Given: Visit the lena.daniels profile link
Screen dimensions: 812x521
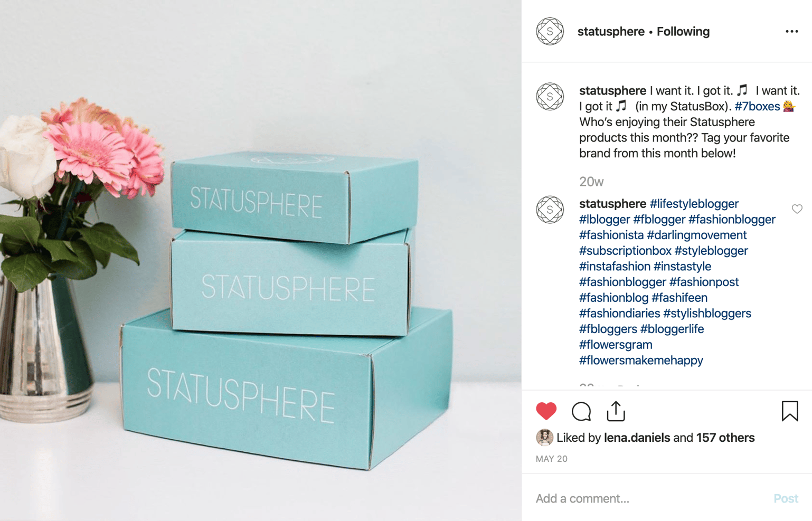Looking at the screenshot, I should [637, 438].
